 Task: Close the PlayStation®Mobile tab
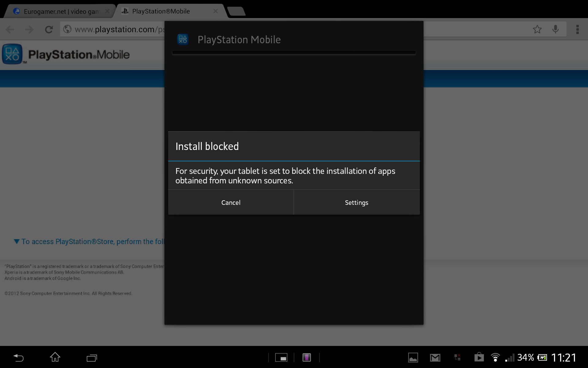pos(216,11)
